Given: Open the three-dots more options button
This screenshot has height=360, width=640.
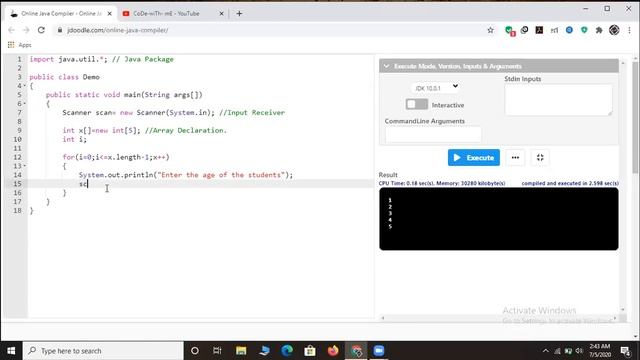Looking at the screenshot, I should pyautogui.click(x=515, y=158).
